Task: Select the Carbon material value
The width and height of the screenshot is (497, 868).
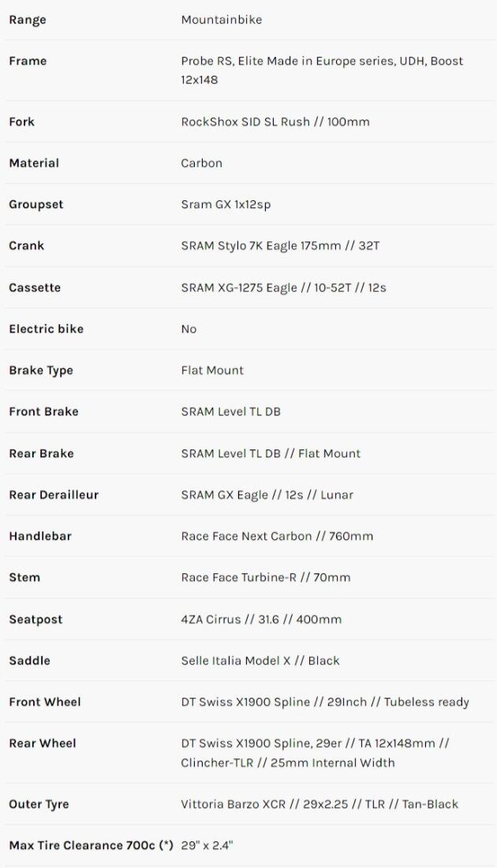Action: pos(201,163)
